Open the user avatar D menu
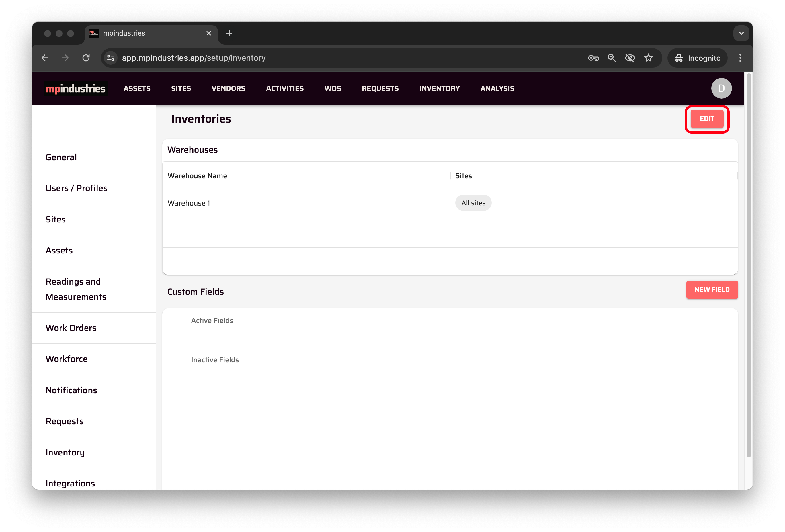Viewport: 785px width, 532px height. coord(721,89)
